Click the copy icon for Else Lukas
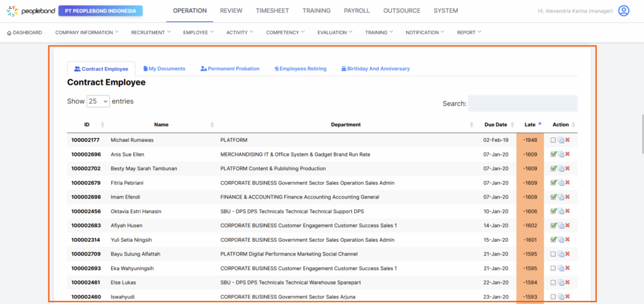 560,282
